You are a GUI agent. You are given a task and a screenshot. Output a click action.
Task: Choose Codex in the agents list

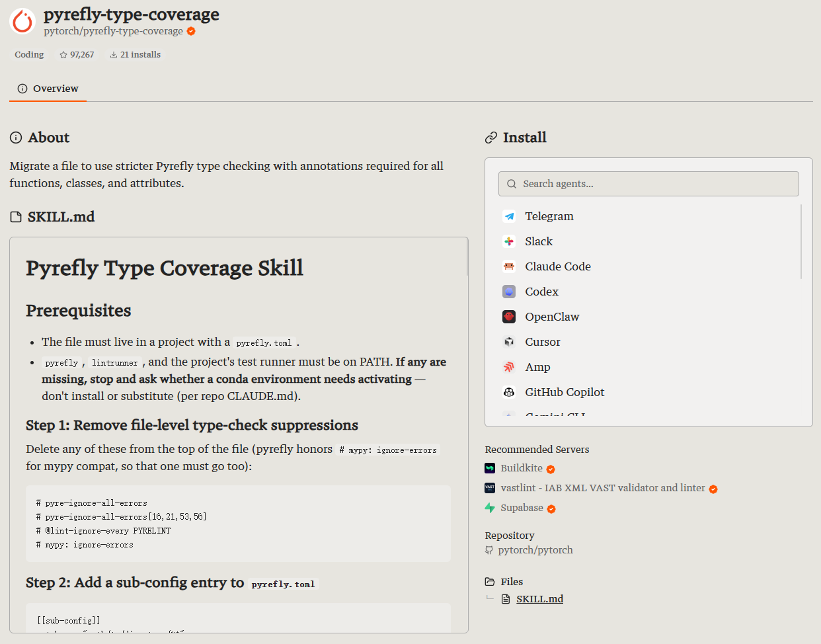pos(541,292)
